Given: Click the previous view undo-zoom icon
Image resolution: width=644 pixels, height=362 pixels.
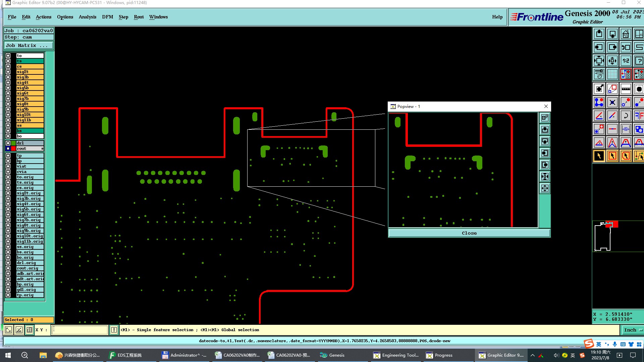Looking at the screenshot, I should coord(626,47).
